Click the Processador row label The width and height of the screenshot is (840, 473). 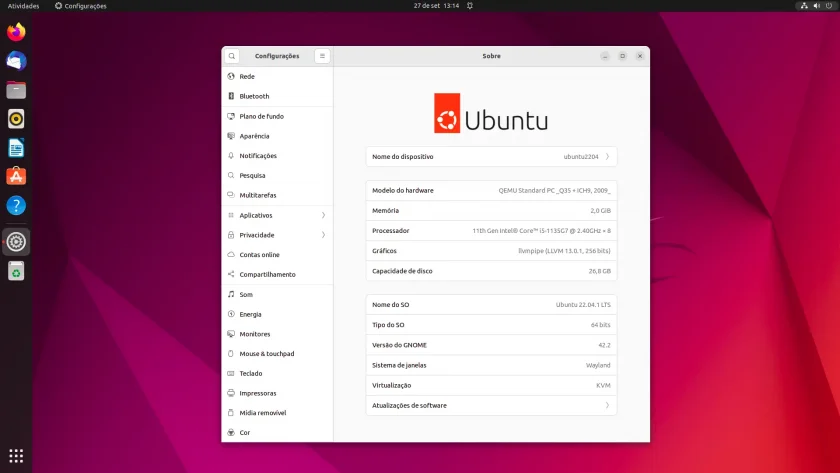pos(391,230)
